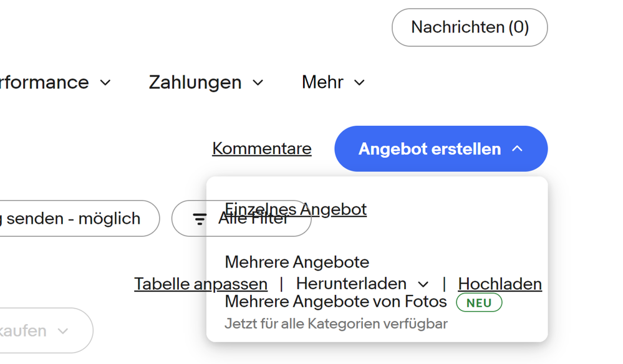Open the Herunterladen dropdown

pyautogui.click(x=352, y=284)
